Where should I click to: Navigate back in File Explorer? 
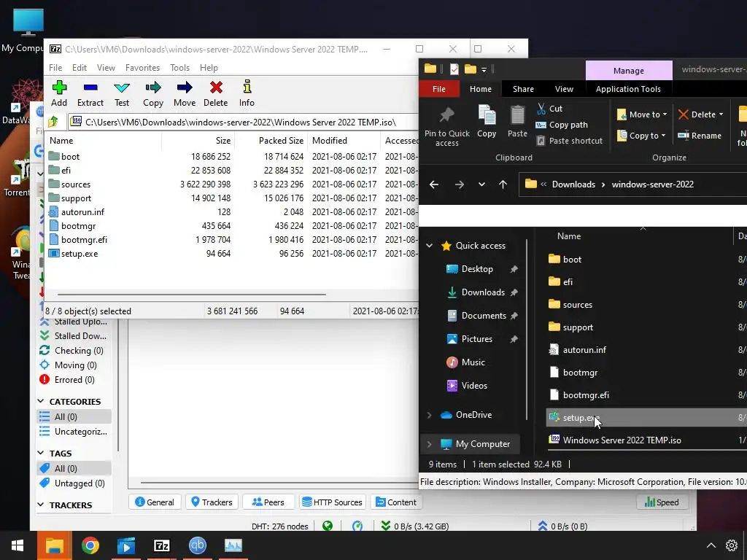click(434, 184)
